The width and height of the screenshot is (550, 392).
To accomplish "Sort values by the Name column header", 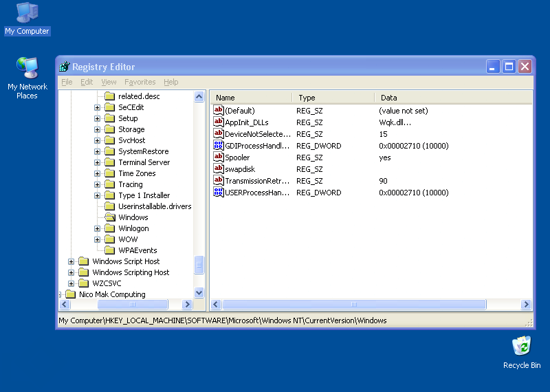I will point(251,98).
